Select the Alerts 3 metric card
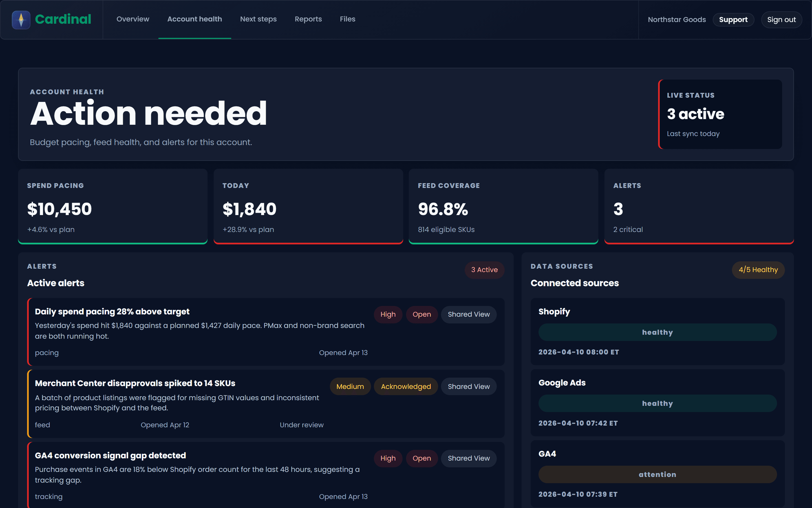This screenshot has height=508, width=812. point(699,206)
